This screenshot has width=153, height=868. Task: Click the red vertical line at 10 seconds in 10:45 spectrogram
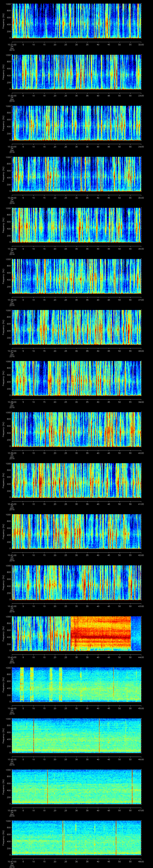click(34, 736)
